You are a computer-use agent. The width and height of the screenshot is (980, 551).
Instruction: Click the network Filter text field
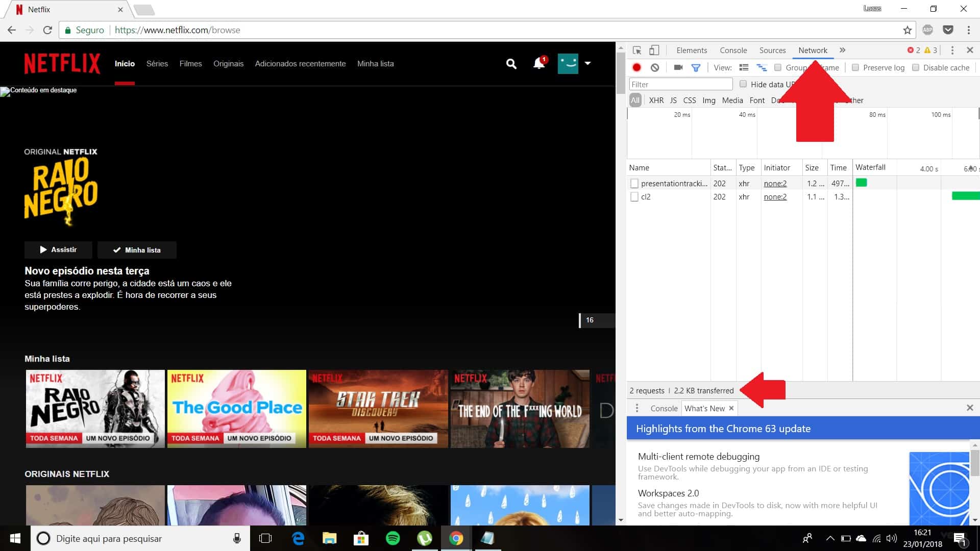tap(681, 84)
